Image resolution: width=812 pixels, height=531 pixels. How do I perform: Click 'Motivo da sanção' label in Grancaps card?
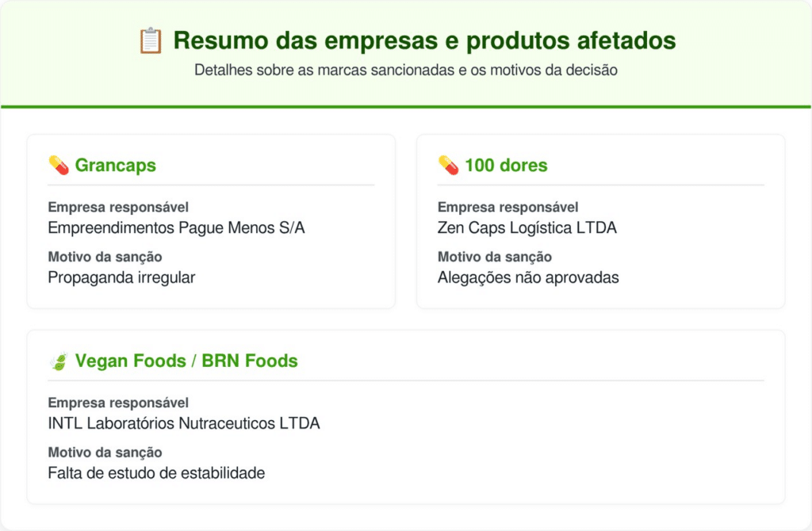tap(105, 257)
